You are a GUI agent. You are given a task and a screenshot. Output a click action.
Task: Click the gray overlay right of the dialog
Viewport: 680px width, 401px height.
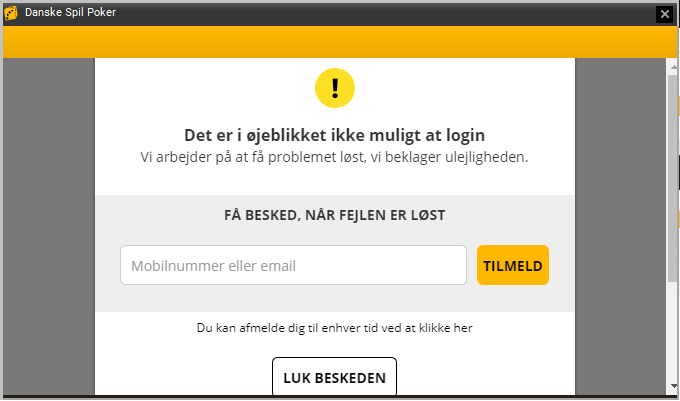pyautogui.click(x=620, y=226)
